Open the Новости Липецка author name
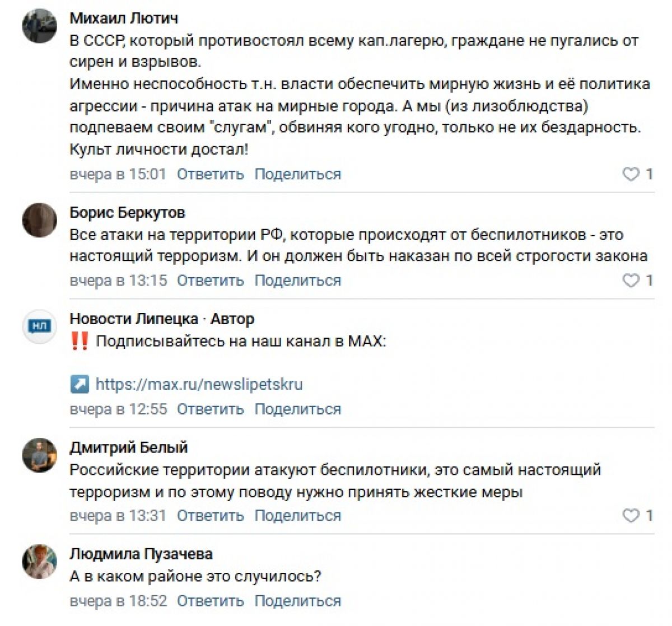Viewport: 672px width, 626px height. 134,319
